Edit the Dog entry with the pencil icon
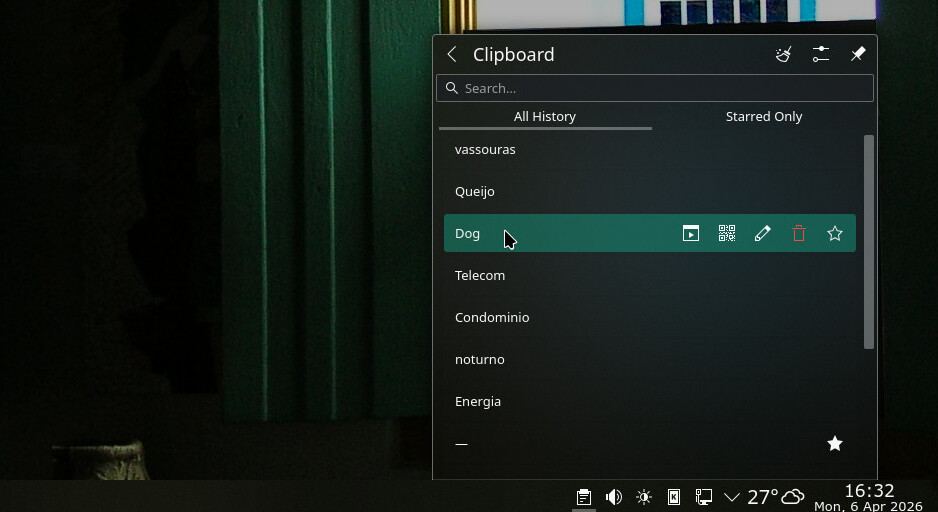The width and height of the screenshot is (938, 512). coord(763,233)
